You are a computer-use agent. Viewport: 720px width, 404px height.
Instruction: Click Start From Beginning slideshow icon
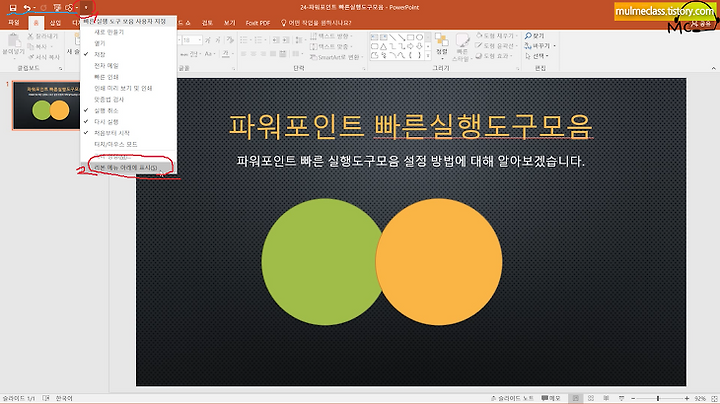[57, 8]
